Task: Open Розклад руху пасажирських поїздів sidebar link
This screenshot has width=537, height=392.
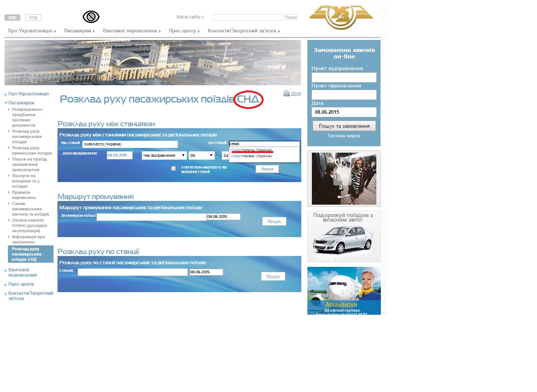Action: pyautogui.click(x=27, y=136)
